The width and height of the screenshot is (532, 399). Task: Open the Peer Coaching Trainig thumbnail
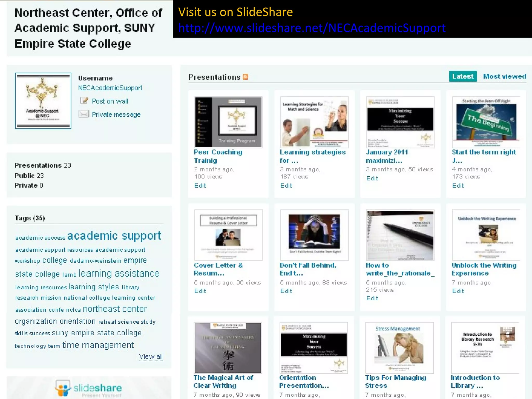pyautogui.click(x=228, y=122)
